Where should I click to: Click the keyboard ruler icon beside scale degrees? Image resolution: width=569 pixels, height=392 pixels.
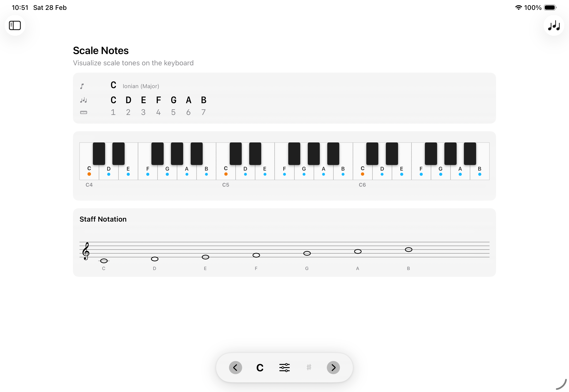83,113
